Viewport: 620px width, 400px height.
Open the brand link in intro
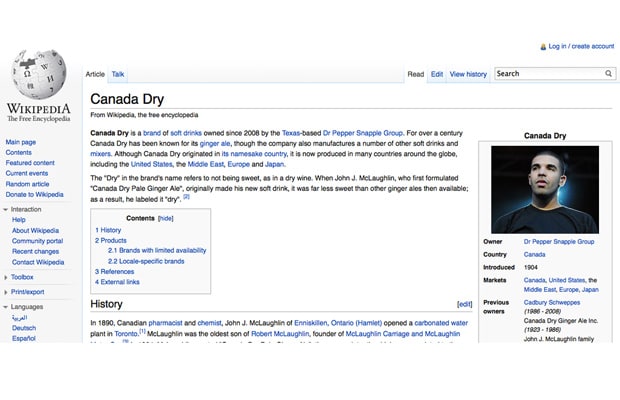coord(152,133)
